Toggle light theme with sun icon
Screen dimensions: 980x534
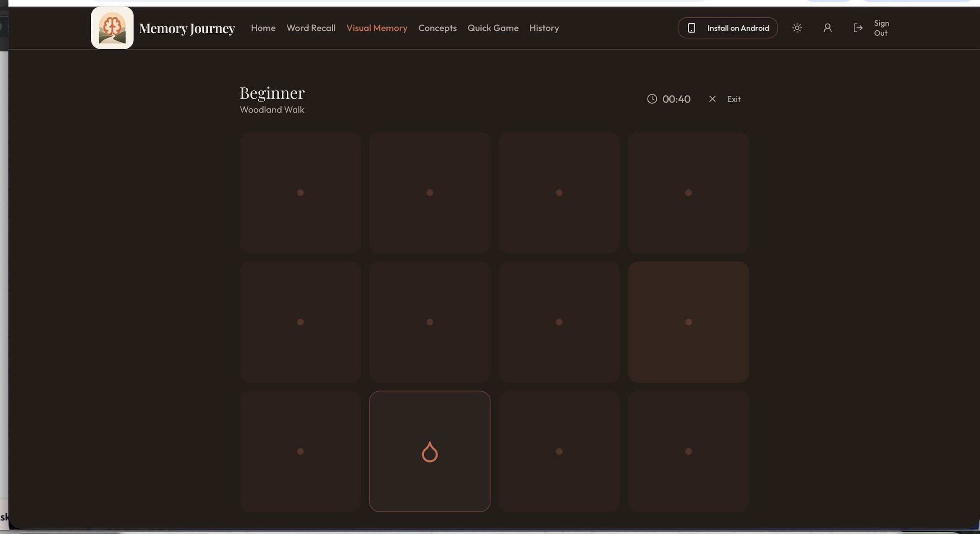tap(797, 28)
